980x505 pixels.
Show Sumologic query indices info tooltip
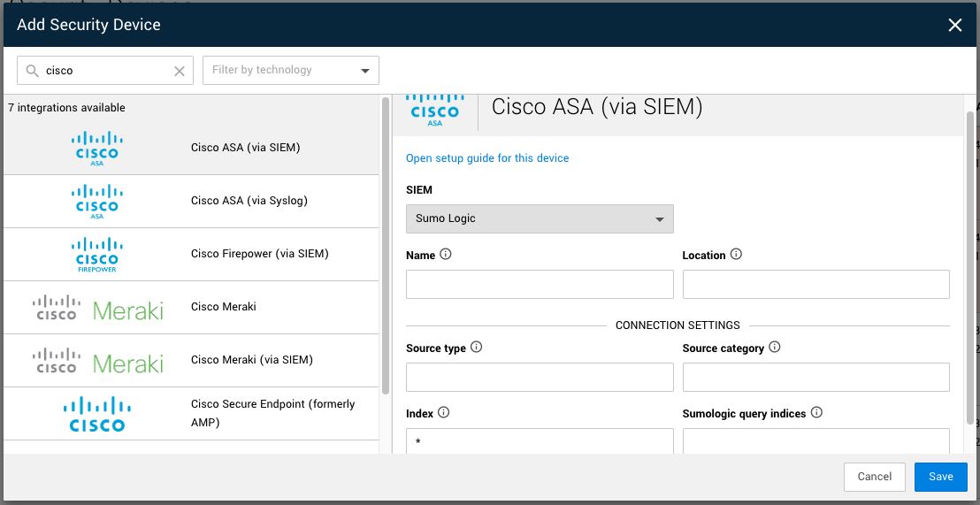816,412
